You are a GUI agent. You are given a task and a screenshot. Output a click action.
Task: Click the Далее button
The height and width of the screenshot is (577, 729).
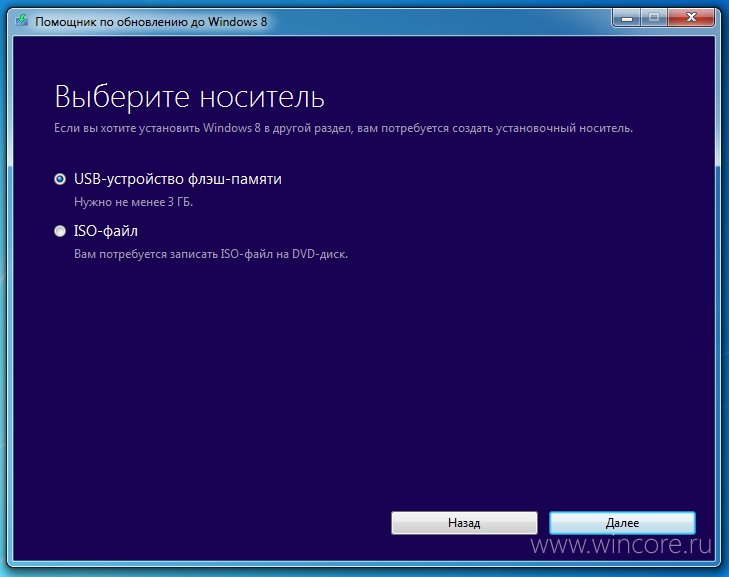622,523
